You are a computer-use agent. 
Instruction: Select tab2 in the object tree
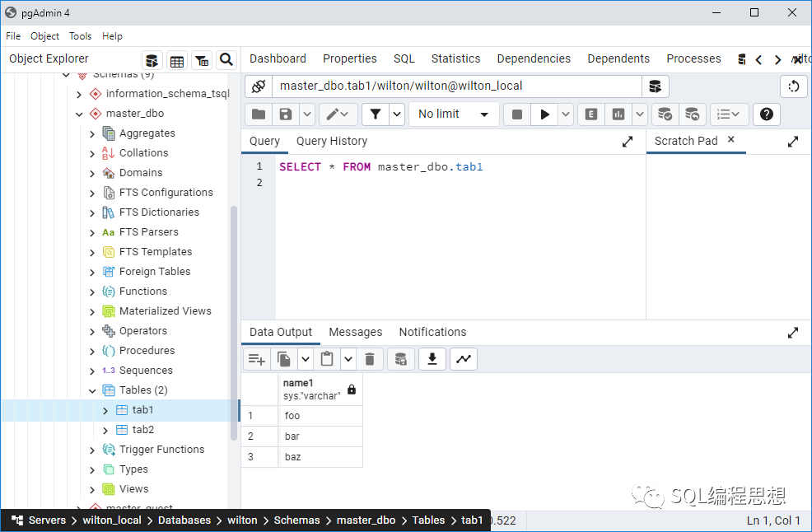click(142, 430)
